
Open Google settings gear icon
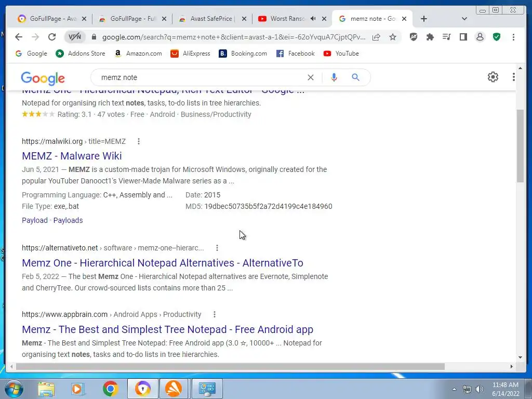click(493, 77)
